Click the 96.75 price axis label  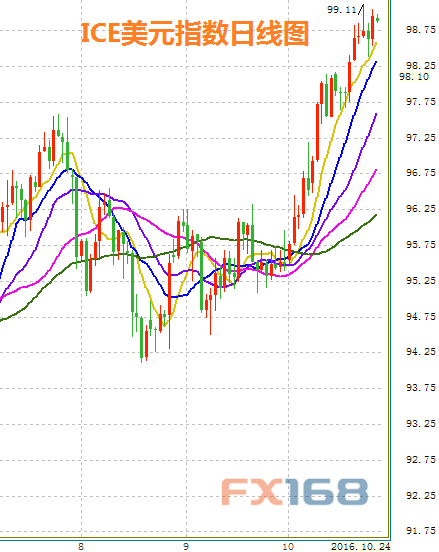[x=421, y=173]
